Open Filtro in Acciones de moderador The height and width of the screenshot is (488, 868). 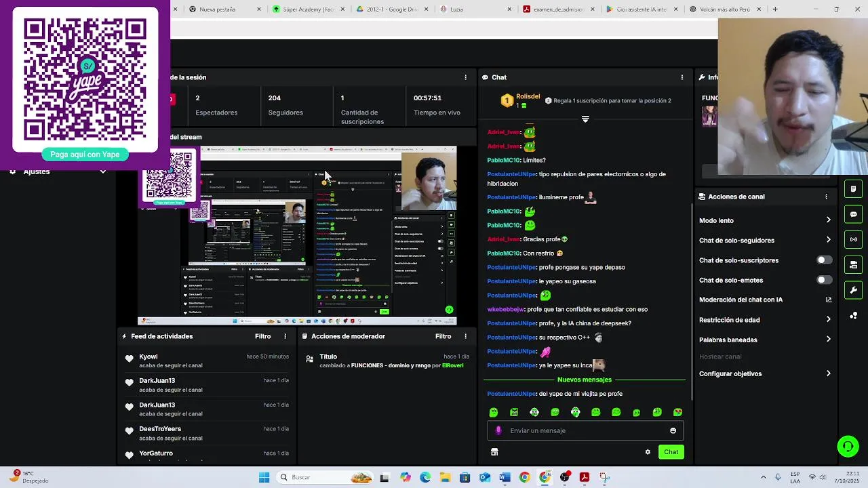pyautogui.click(x=443, y=336)
